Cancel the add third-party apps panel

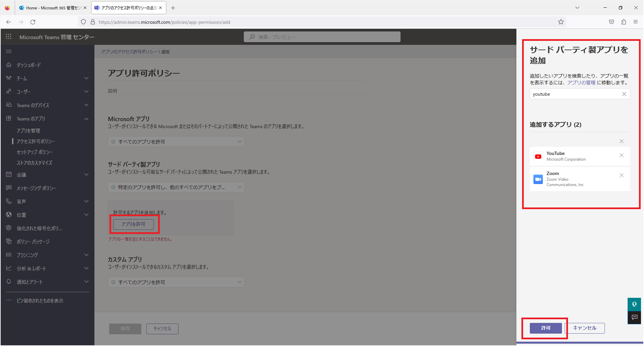coord(585,328)
